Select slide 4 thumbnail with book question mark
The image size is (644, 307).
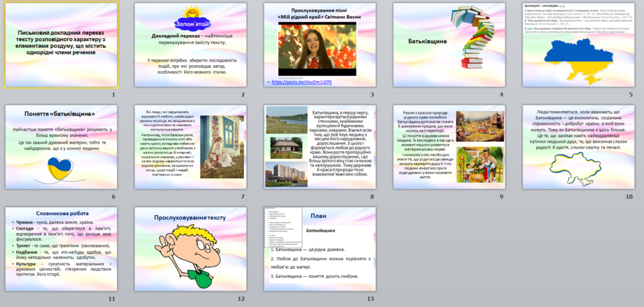tap(449, 45)
